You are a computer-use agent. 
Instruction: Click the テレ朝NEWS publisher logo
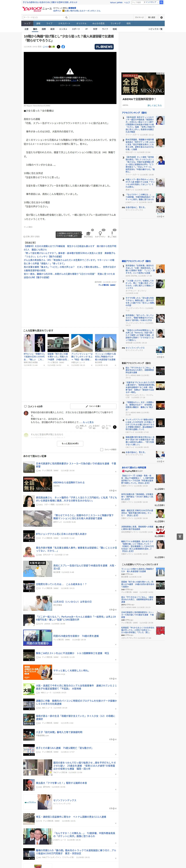[x=104, y=47]
